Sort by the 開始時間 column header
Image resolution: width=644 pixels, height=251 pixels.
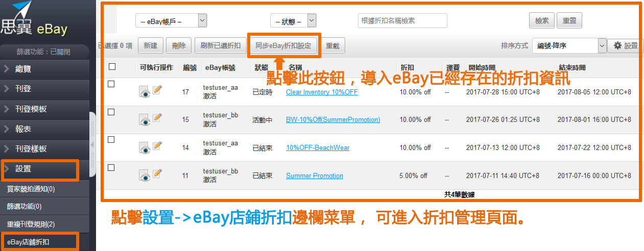(482, 67)
